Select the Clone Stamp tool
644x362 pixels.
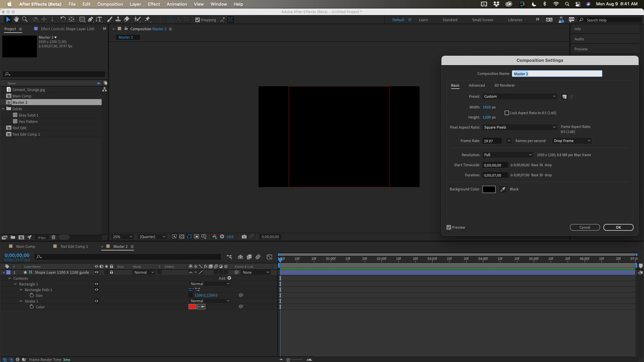pos(118,19)
